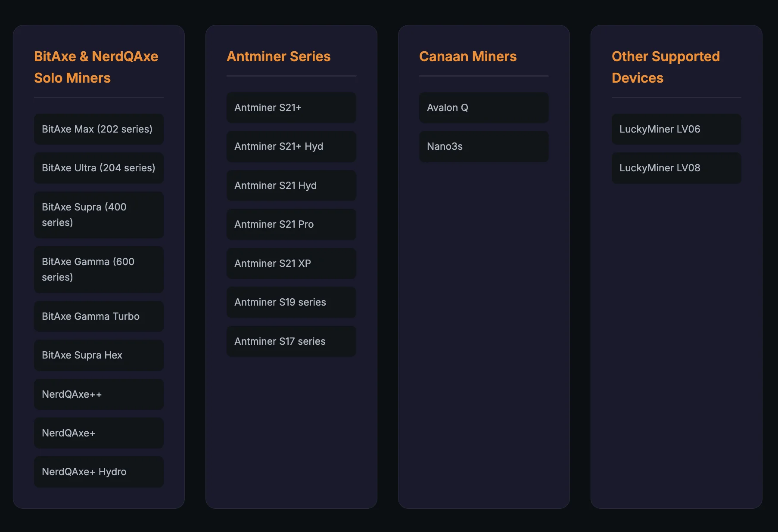
Task: Open the Antminer S19 series item
Action: point(291,302)
